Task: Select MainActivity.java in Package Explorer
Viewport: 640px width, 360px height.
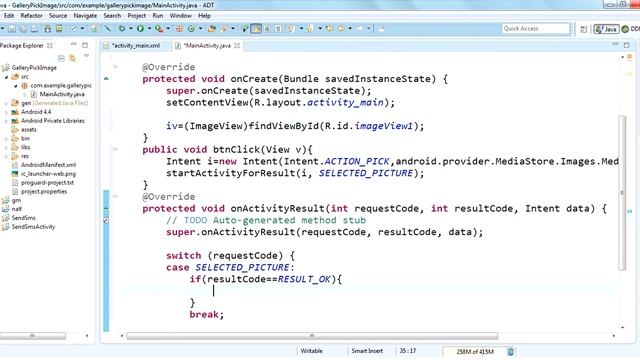Action: click(62, 94)
